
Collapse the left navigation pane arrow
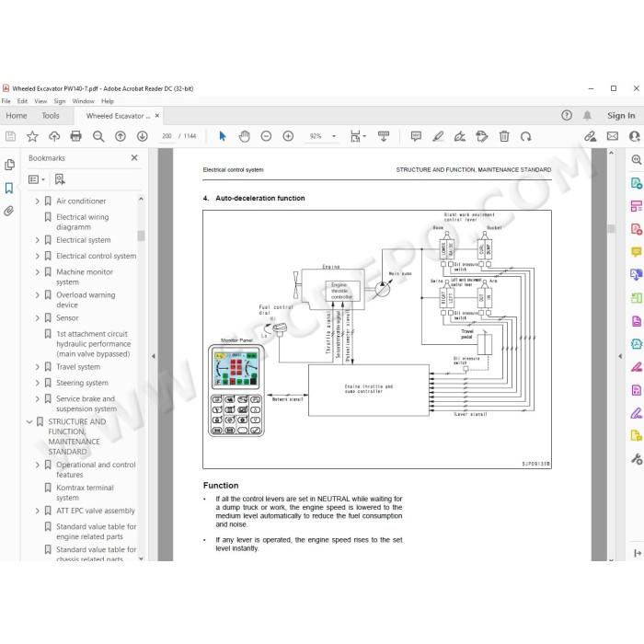point(154,356)
